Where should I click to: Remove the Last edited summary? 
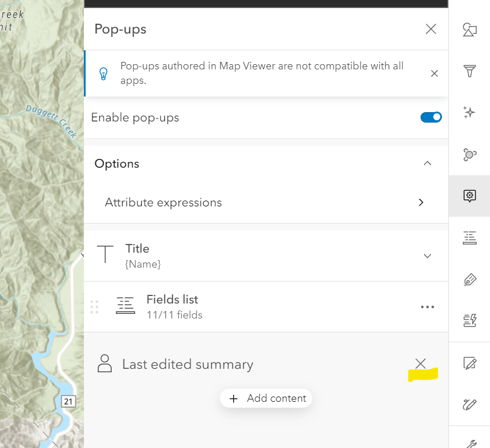[x=421, y=364]
